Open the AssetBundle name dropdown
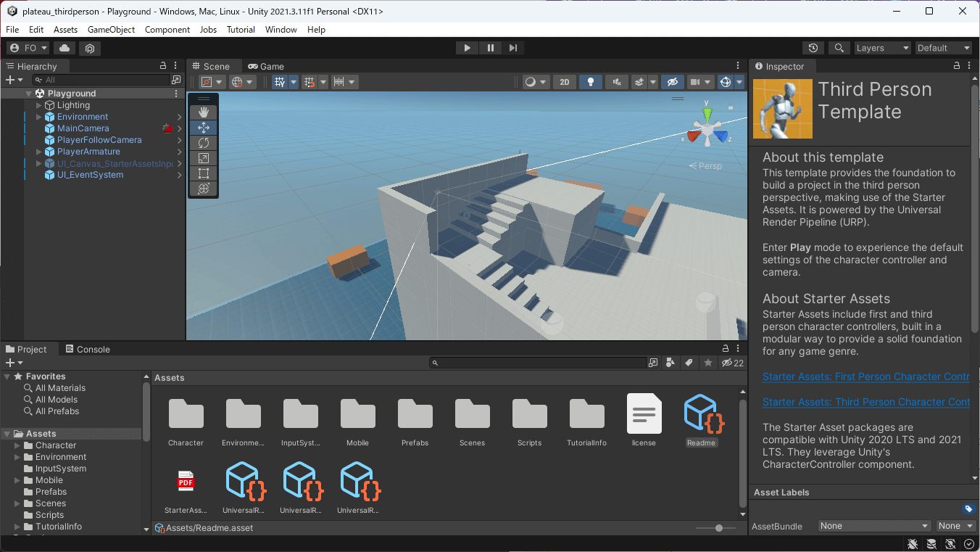The image size is (980, 552). pyautogui.click(x=874, y=526)
